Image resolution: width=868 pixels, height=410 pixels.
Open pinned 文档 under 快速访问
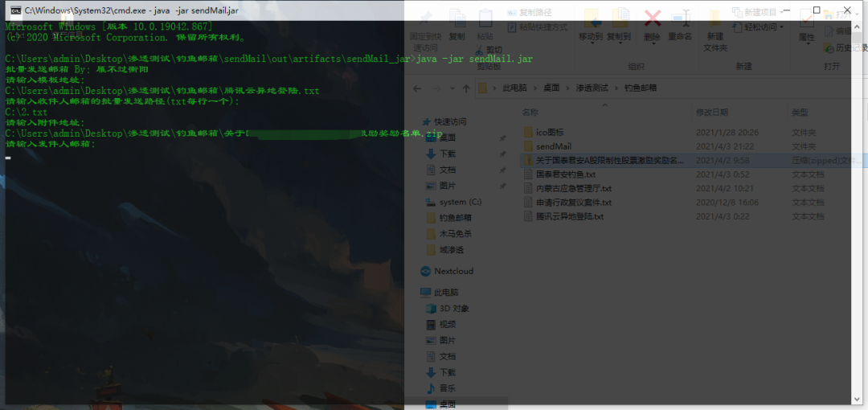coord(440,170)
